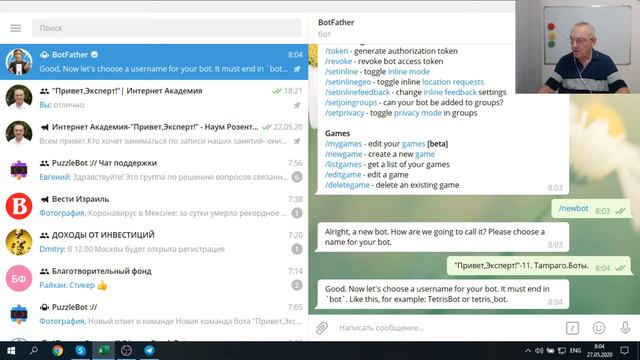Click the Вести Израиль red avatar
Viewport: 640px width, 360px height.
pos(19,206)
